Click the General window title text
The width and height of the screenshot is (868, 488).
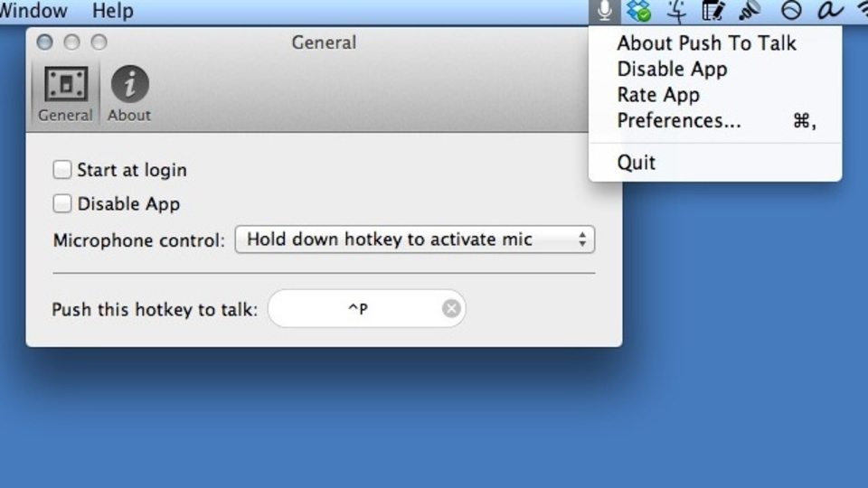[x=324, y=42]
